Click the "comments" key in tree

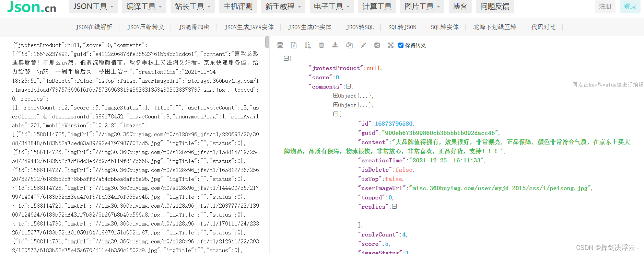coord(326,86)
